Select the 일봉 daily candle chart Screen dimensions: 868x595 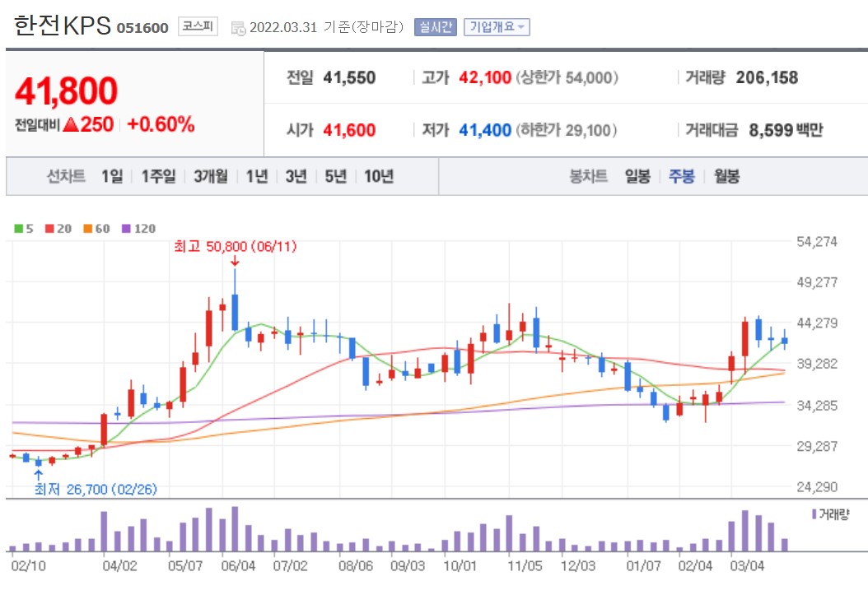(637, 176)
